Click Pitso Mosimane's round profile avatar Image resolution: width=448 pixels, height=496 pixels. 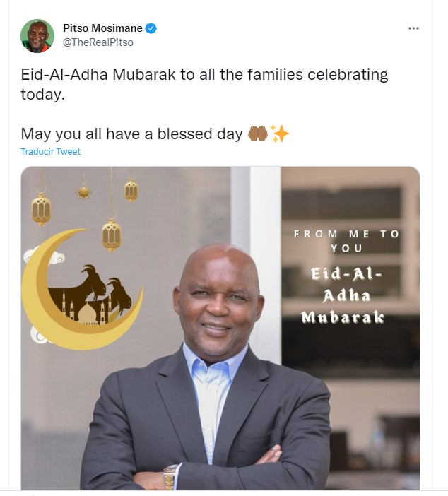(x=37, y=36)
